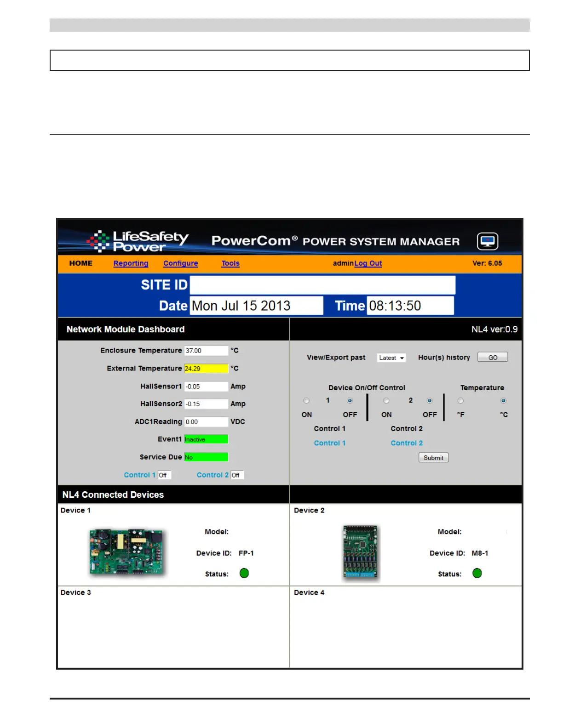563x728 pixels.
Task: Click the yellow External Temperature field 24.29
Action: pos(206,369)
